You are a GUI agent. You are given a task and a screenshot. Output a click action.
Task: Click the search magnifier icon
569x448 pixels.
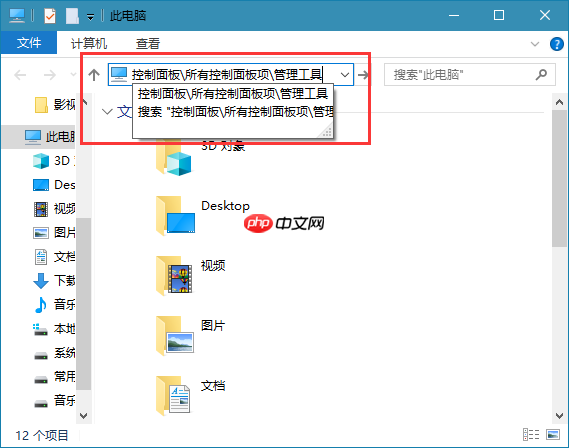541,75
